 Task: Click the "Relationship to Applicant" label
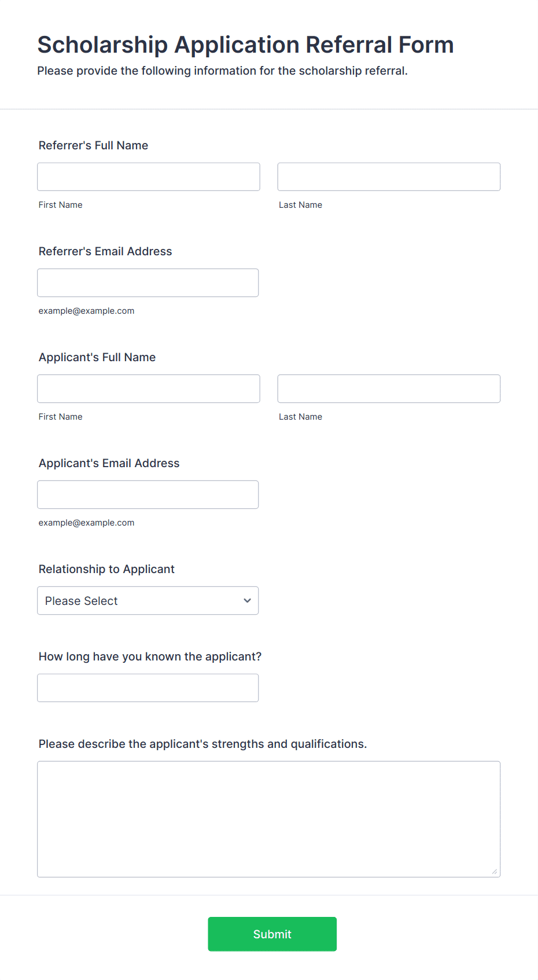pos(106,569)
